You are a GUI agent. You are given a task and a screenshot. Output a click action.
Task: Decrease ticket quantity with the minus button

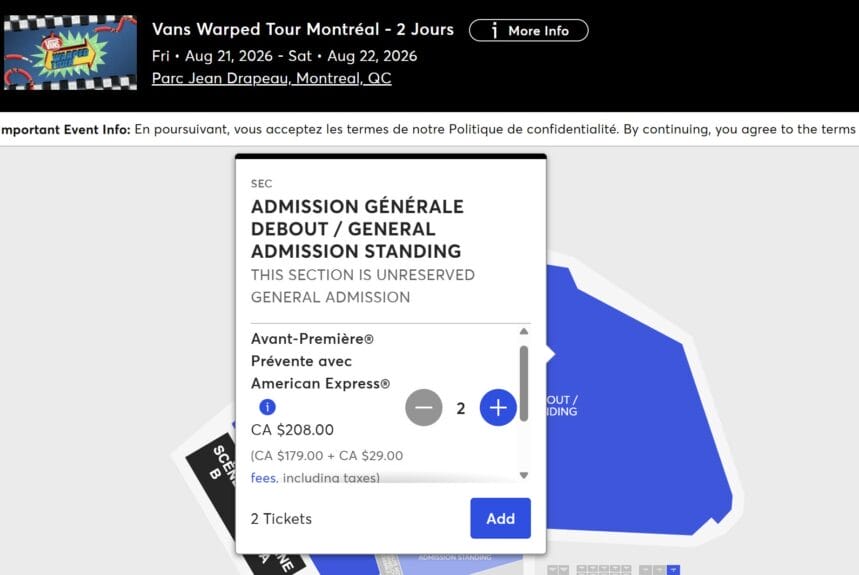[x=424, y=407]
